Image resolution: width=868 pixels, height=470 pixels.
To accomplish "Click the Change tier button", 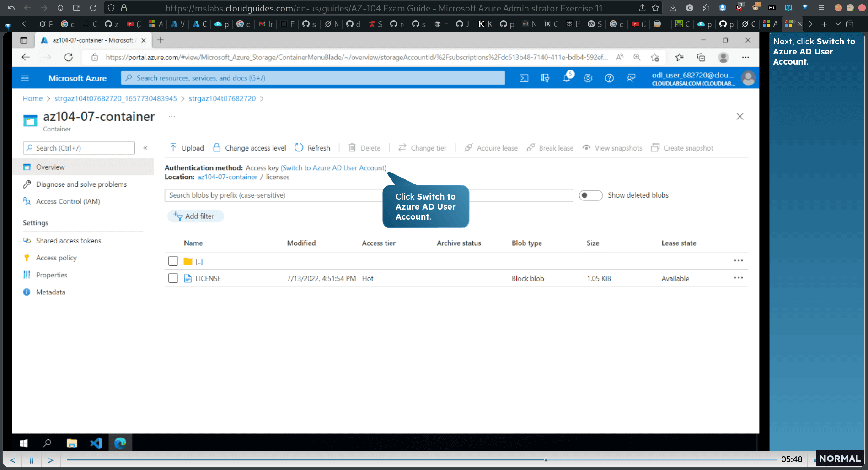I will [x=422, y=148].
